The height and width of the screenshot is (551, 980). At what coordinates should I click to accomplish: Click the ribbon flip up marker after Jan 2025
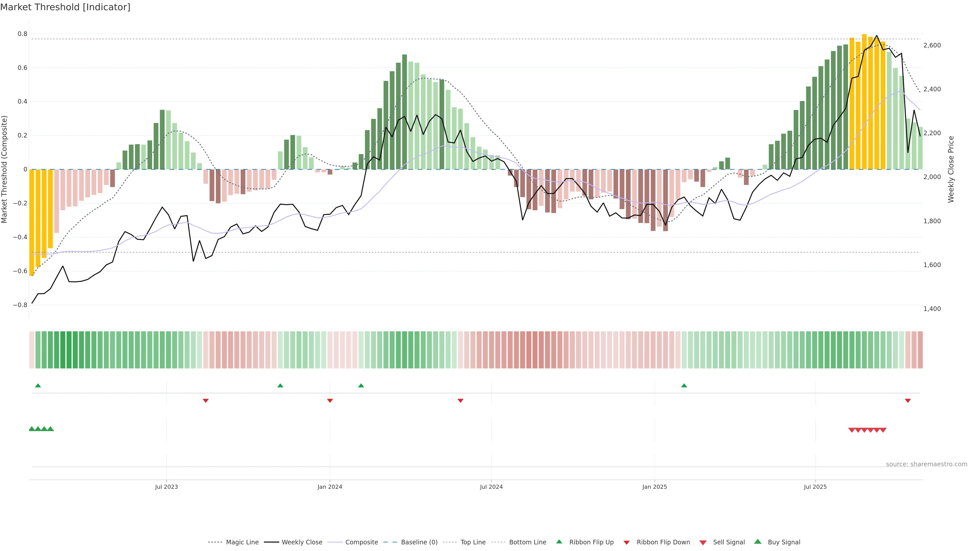coord(684,386)
